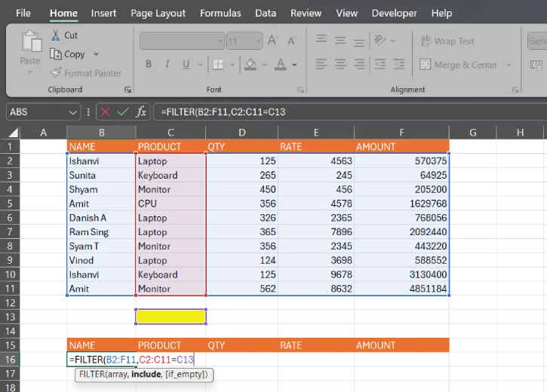
Task: Toggle Bold formatting
Action: 149,64
